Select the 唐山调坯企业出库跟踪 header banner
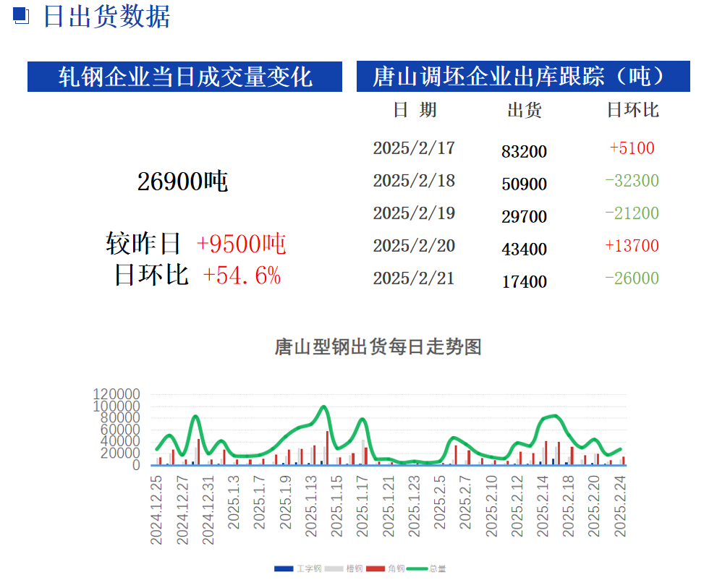The width and height of the screenshot is (717, 588). pos(522,77)
